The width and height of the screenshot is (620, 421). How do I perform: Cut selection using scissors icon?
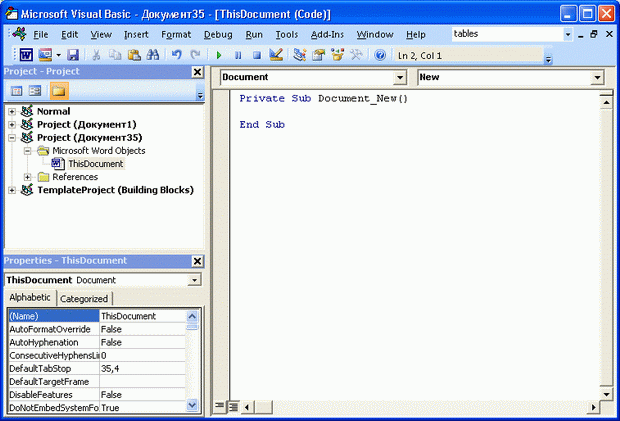96,55
